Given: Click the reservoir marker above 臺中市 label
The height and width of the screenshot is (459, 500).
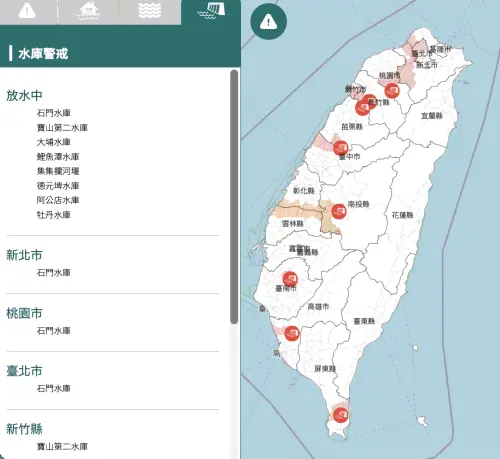Looking at the screenshot, I should pos(340,147).
